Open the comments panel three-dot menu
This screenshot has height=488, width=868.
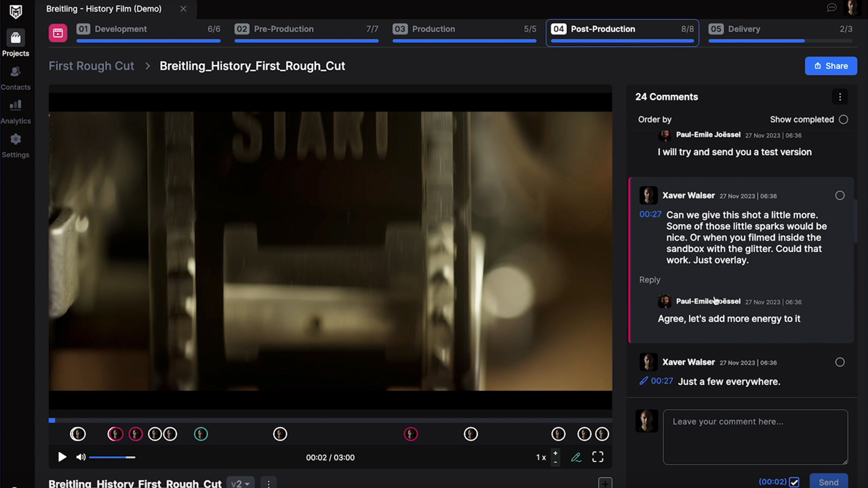pyautogui.click(x=840, y=97)
